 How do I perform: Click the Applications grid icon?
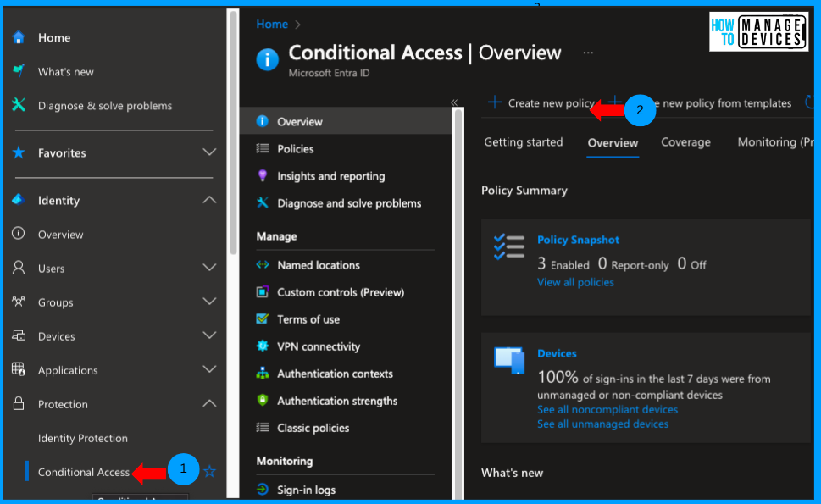pyautogui.click(x=19, y=369)
